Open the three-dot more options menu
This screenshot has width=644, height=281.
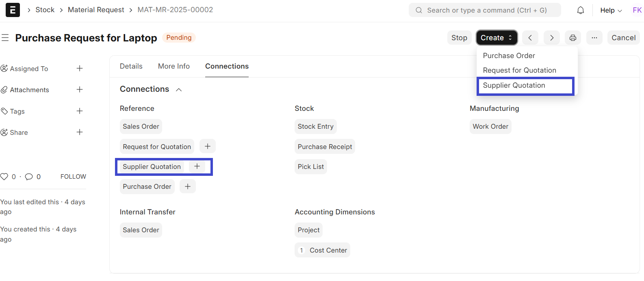click(594, 38)
